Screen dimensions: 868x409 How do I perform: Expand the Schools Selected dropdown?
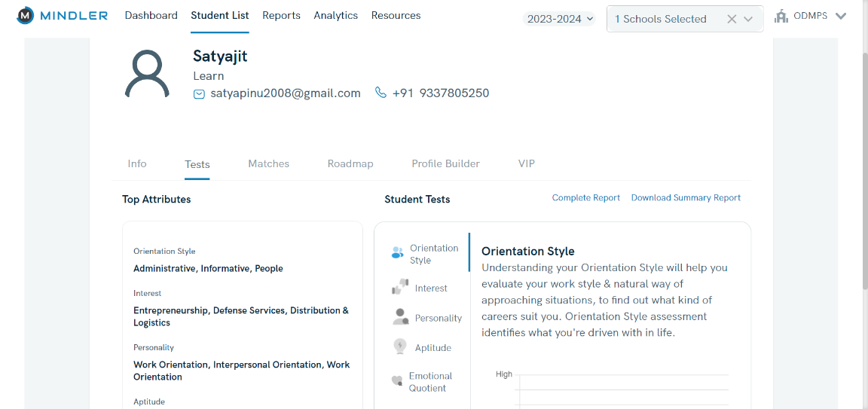pyautogui.click(x=748, y=20)
